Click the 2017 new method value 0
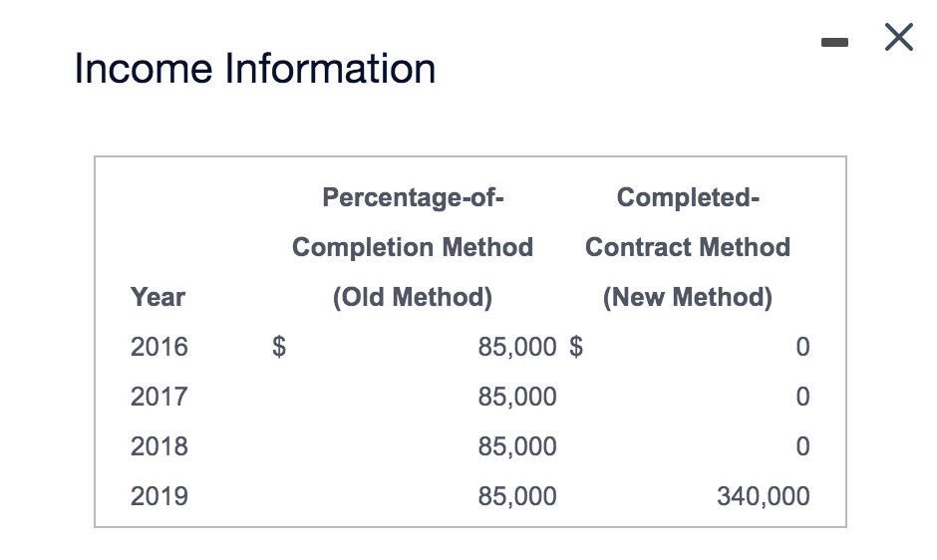This screenshot has width=937, height=560. 802,397
